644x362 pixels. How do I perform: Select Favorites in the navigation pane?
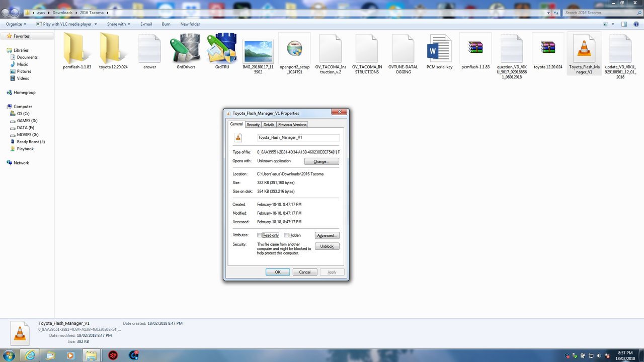(x=21, y=36)
